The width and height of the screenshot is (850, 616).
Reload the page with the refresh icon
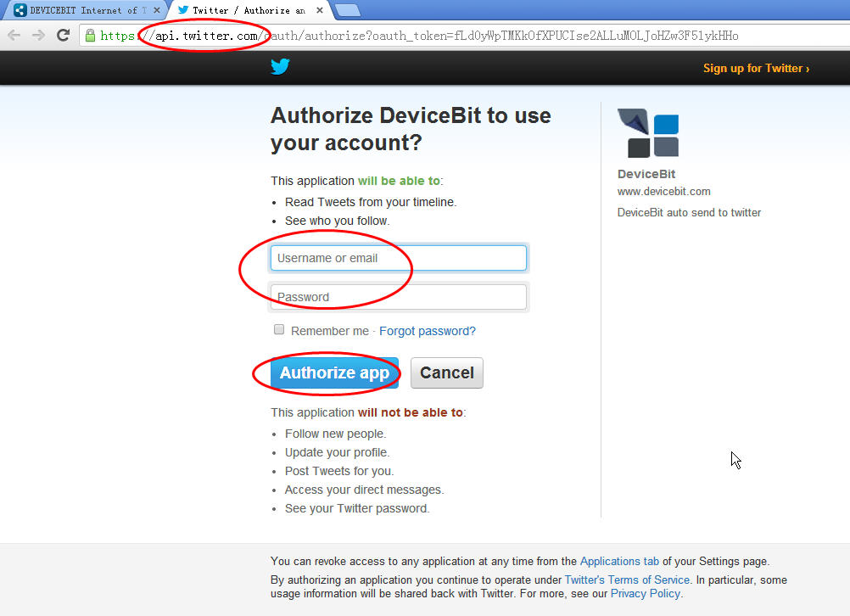click(63, 36)
